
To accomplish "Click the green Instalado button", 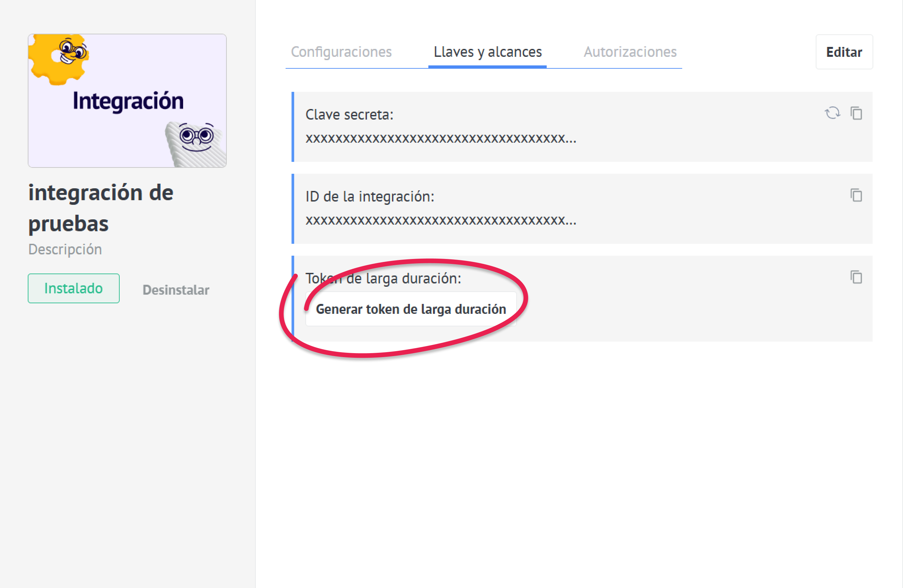I will 74,288.
